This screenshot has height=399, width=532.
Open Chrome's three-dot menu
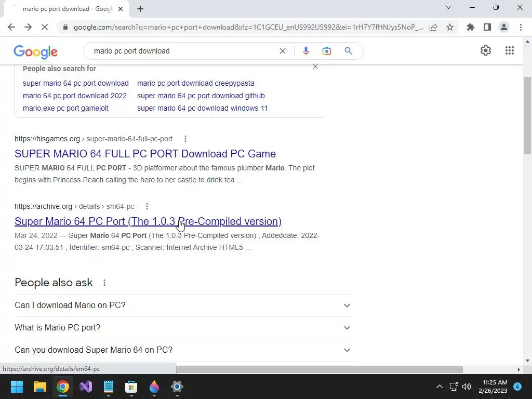pos(521,27)
